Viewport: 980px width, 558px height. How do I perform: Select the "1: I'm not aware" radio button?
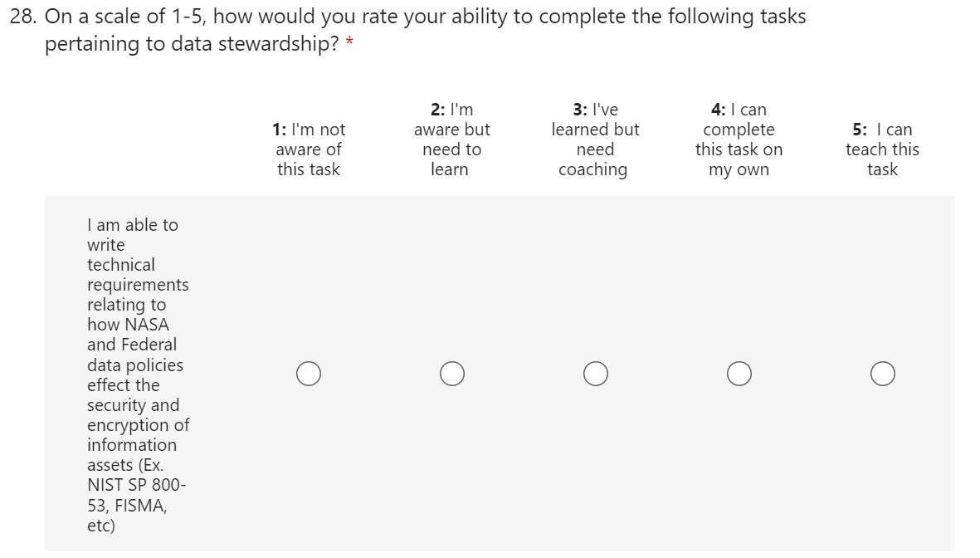point(308,374)
